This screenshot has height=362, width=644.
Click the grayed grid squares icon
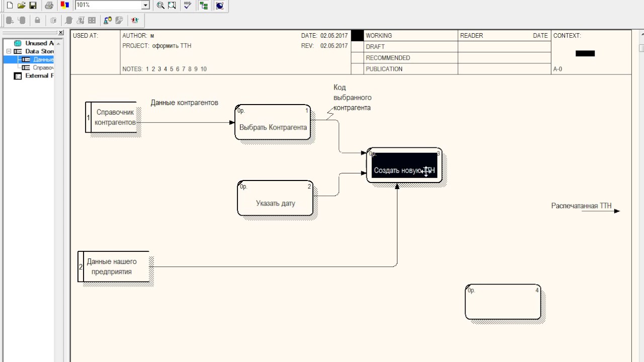click(x=92, y=20)
